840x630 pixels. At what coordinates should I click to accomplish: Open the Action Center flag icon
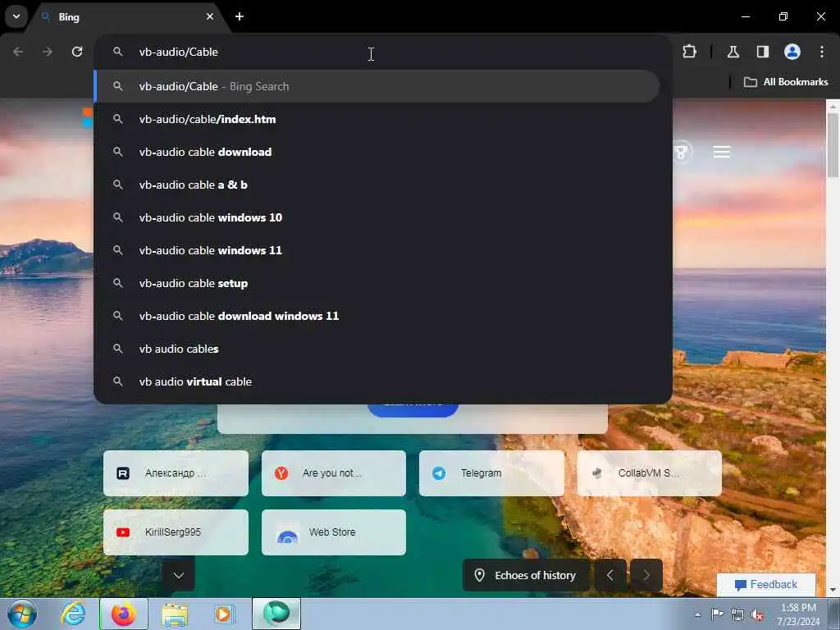pyautogui.click(x=717, y=614)
